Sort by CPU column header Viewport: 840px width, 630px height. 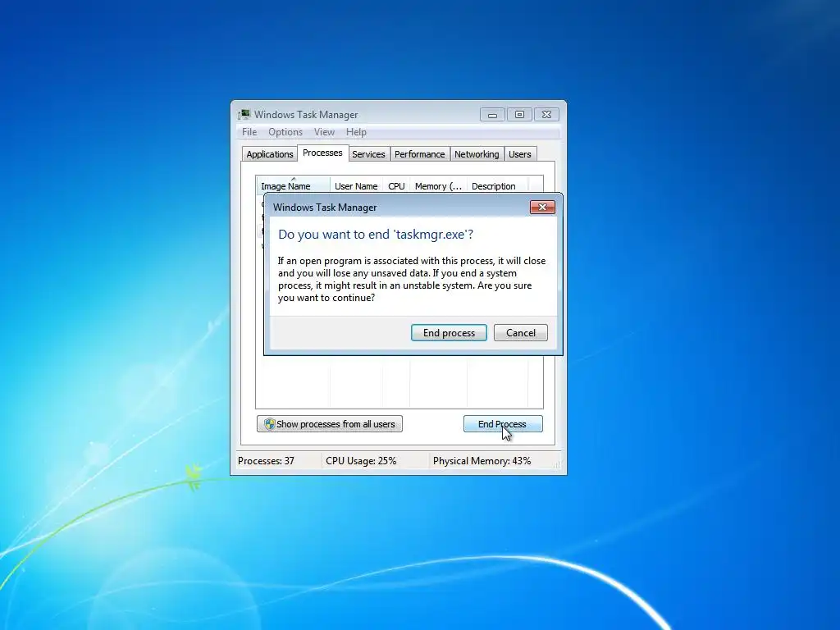coord(396,186)
